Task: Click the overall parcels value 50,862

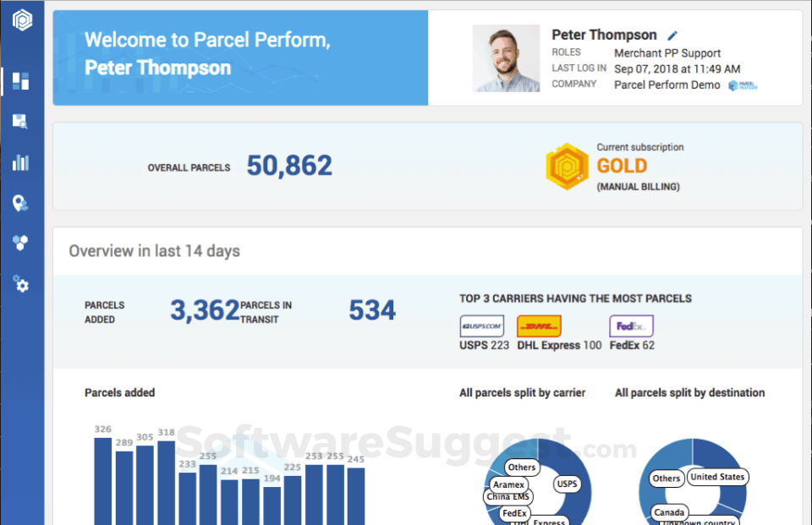Action: pos(289,166)
